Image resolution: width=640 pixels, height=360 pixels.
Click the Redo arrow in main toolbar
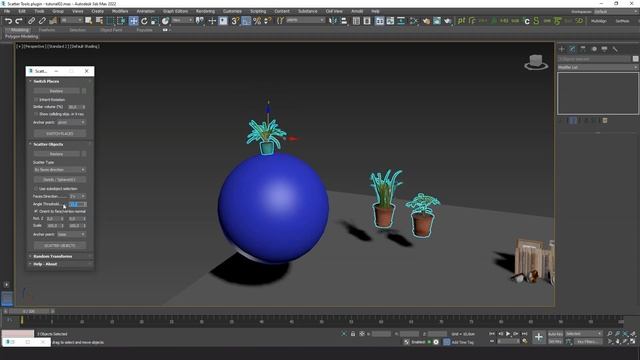(x=19, y=21)
